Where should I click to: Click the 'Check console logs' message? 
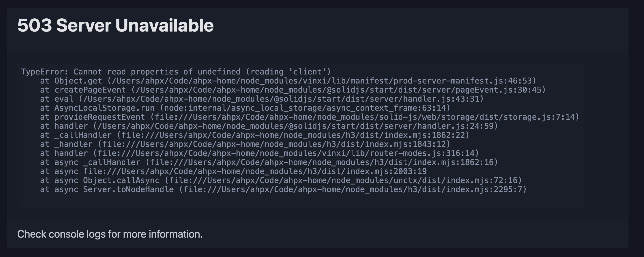110,234
